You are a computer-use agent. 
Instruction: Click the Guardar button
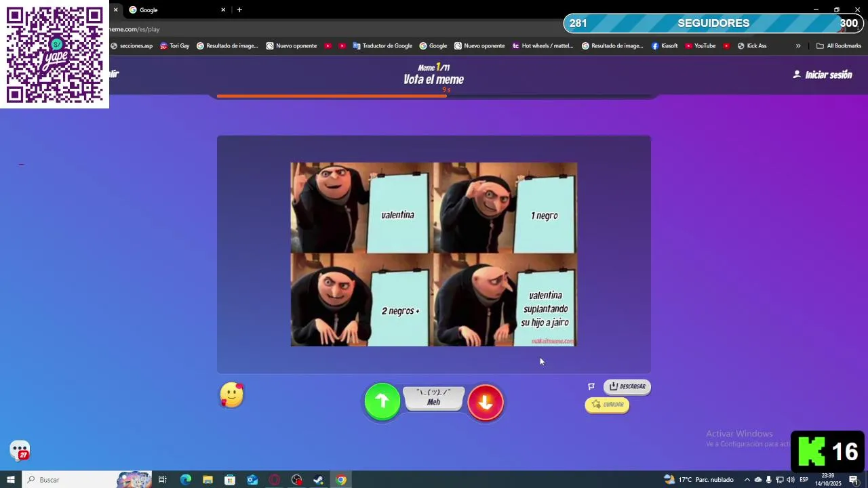[607, 405]
